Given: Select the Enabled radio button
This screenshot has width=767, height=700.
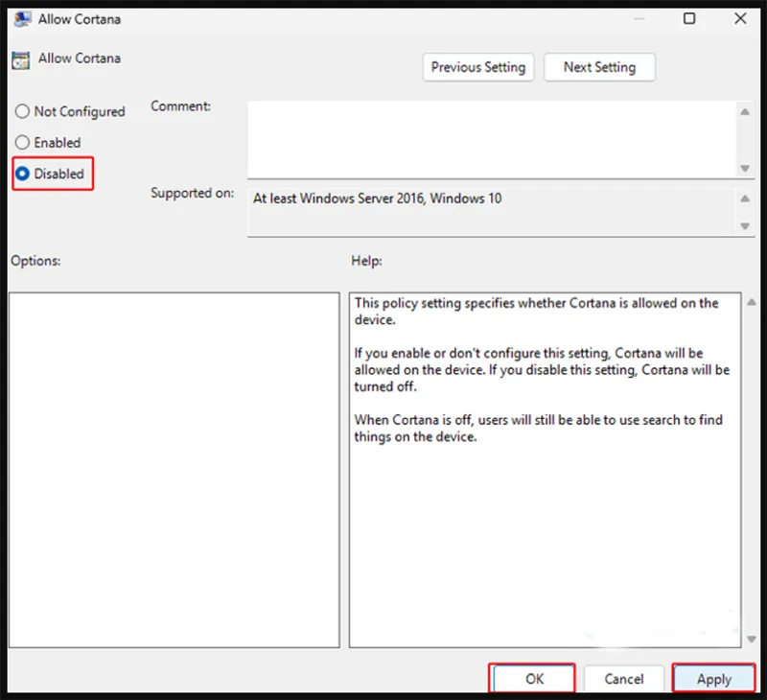Looking at the screenshot, I should (x=22, y=142).
